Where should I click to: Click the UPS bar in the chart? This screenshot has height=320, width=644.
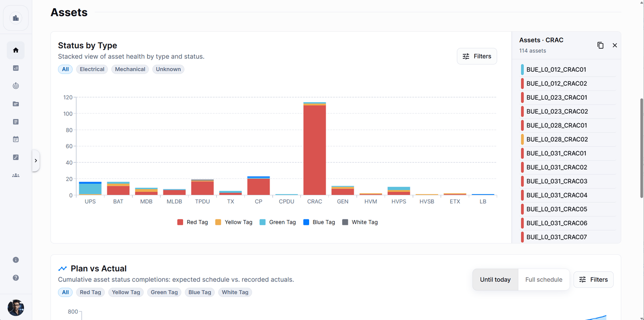90,189
